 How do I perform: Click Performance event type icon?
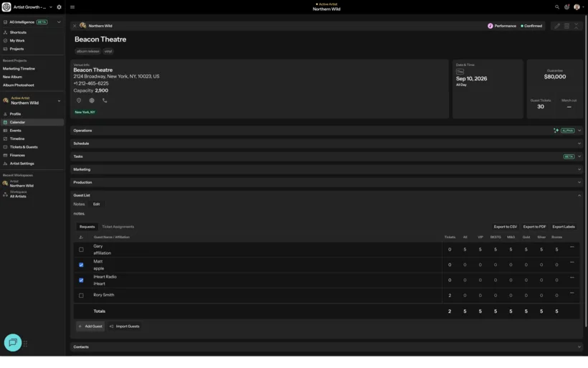click(x=490, y=26)
